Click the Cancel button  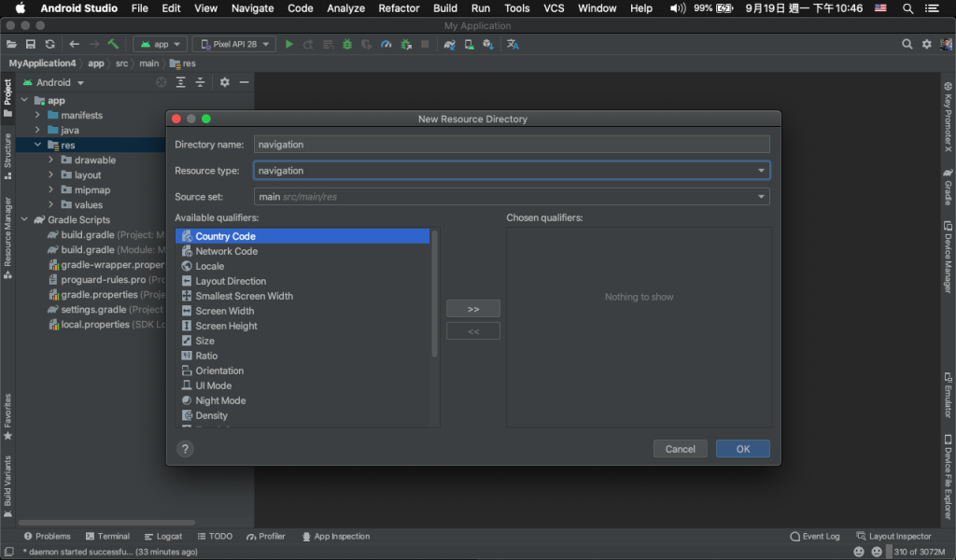tap(680, 449)
